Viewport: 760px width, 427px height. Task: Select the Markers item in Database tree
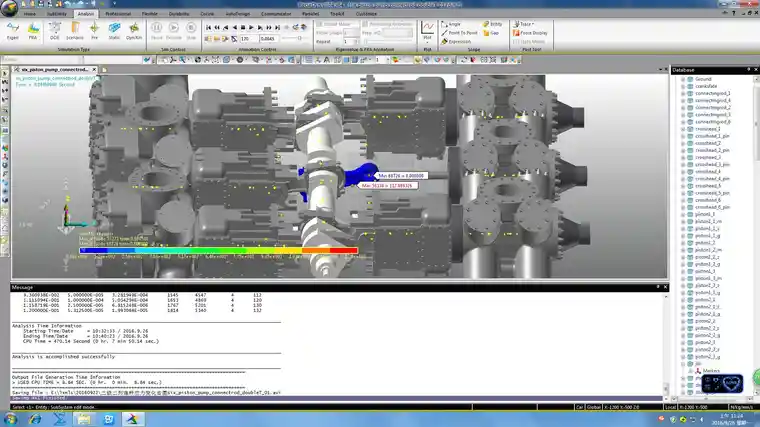(x=711, y=371)
